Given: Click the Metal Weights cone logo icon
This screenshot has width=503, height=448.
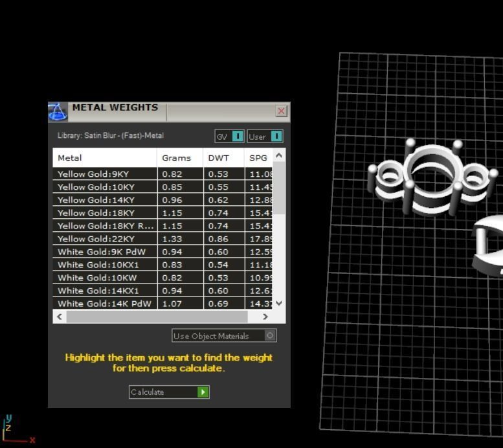Looking at the screenshot, I should point(58,112).
